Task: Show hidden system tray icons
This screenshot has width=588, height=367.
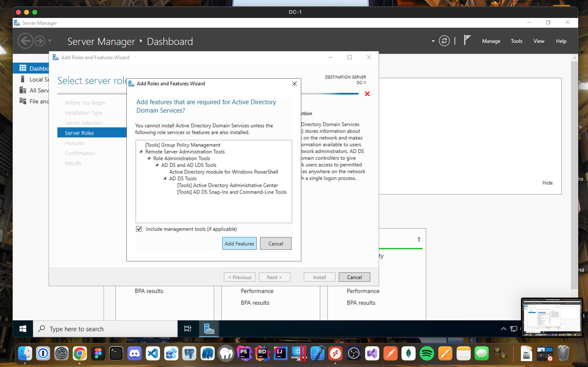Action: [x=503, y=329]
